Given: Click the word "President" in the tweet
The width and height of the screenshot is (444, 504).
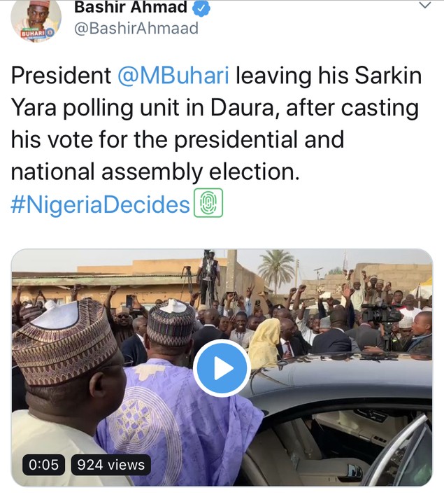Looking at the screenshot, I should click(61, 76).
